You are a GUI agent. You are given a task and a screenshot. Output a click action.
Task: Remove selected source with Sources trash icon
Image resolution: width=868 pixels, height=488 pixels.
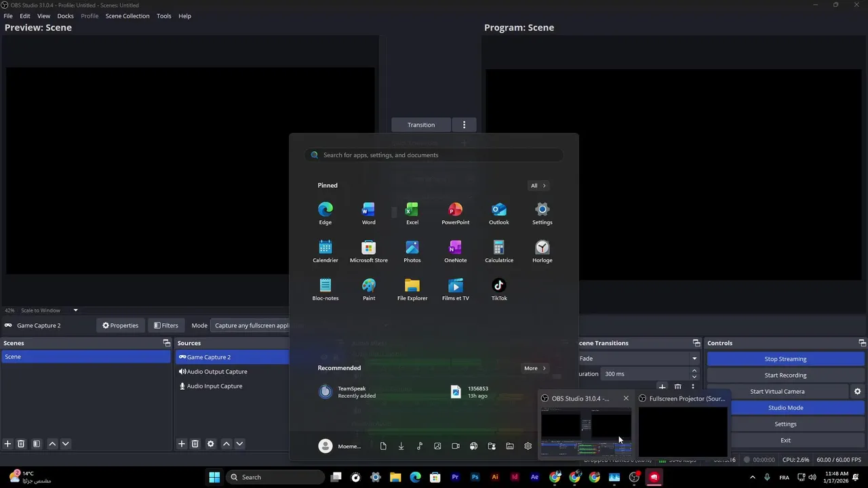[195, 444]
